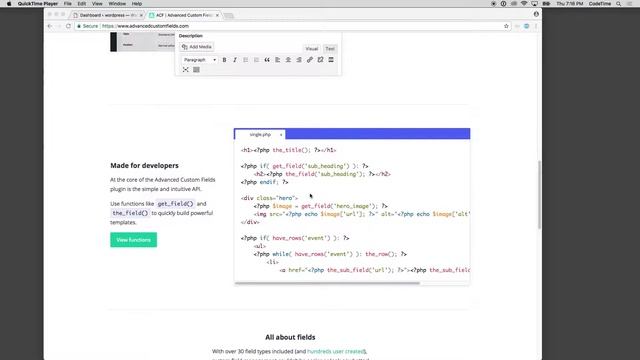Enter distraction-free fullscreen editor mode

tap(186, 70)
